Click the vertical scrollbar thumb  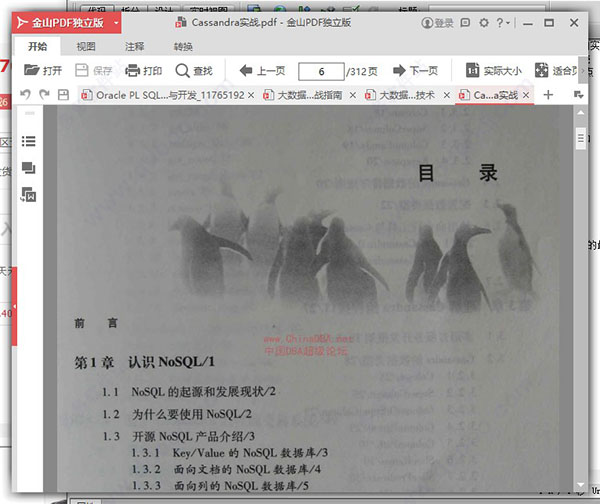pos(580,138)
